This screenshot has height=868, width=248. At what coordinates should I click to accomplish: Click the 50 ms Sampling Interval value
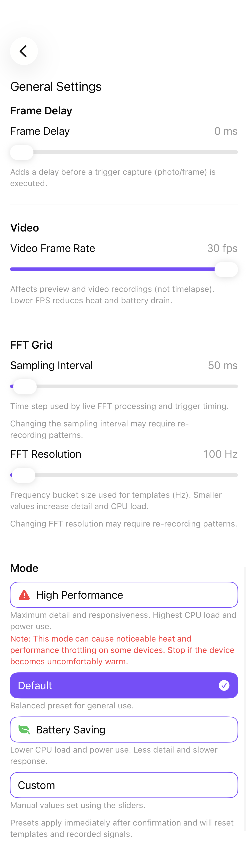point(222,365)
